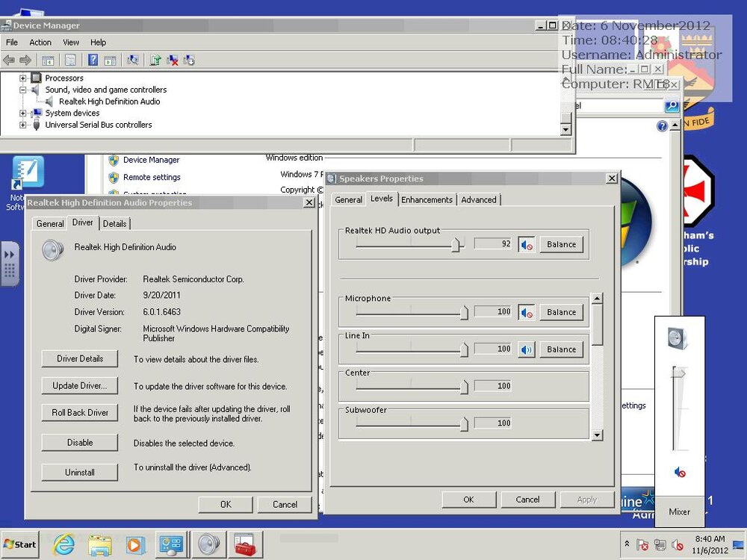This screenshot has height=560, width=747.
Task: Click muted volume tray icon
Action: click(x=677, y=544)
